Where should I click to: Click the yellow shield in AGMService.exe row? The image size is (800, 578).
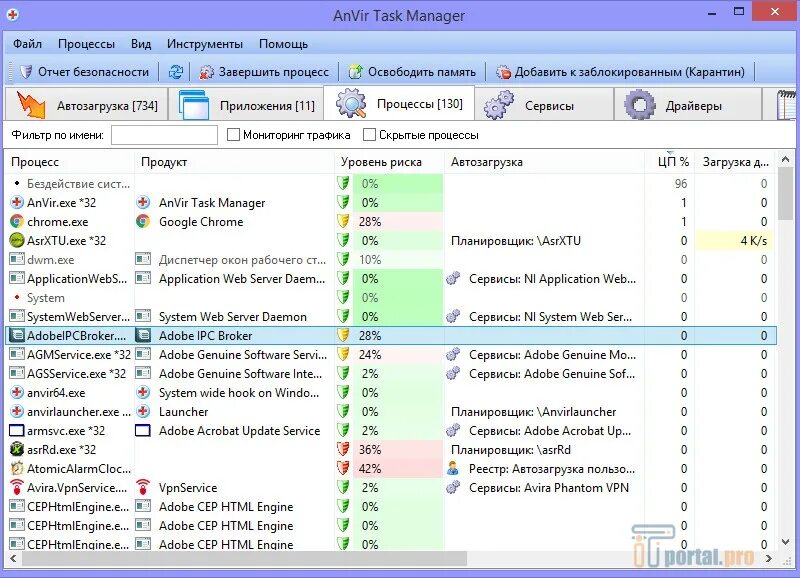point(343,355)
